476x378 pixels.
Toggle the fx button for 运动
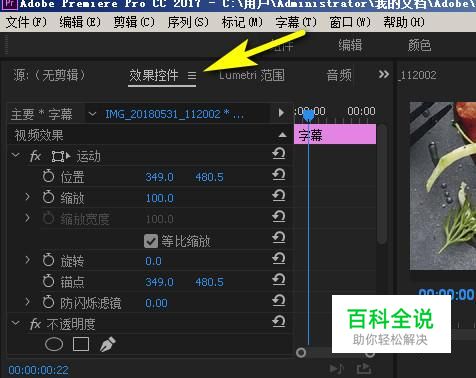(35, 156)
